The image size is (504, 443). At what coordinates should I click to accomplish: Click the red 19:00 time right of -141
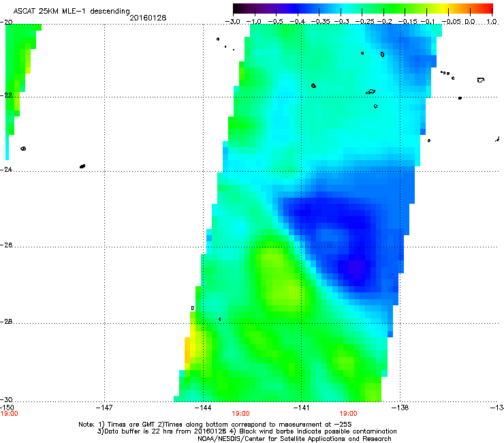(x=349, y=414)
